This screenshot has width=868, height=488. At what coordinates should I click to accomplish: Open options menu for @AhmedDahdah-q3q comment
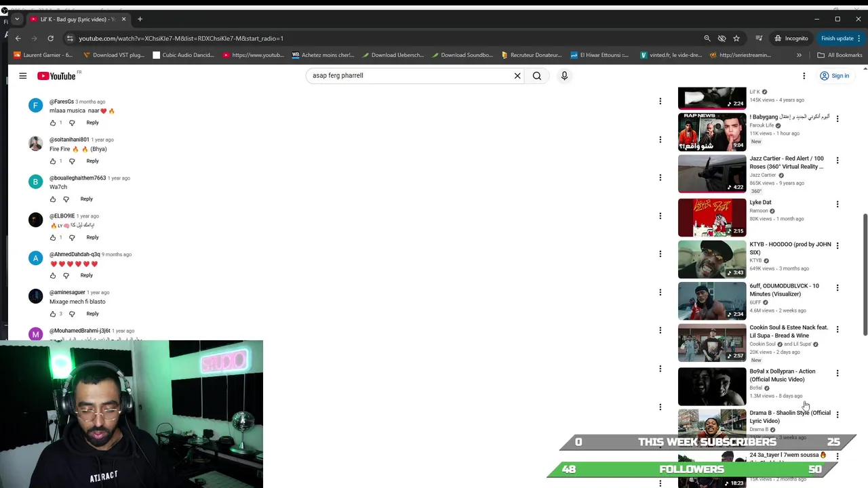tap(660, 254)
